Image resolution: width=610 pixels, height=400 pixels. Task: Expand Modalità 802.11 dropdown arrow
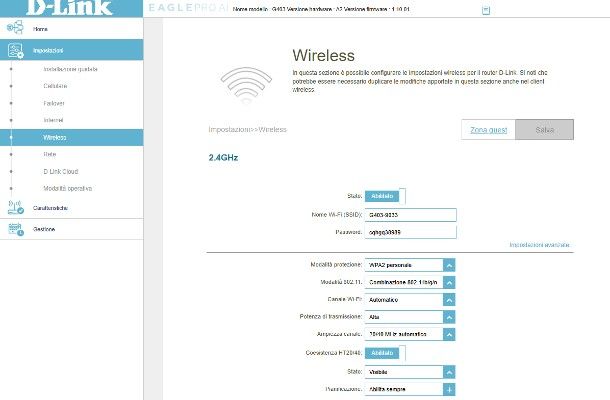[x=449, y=282]
